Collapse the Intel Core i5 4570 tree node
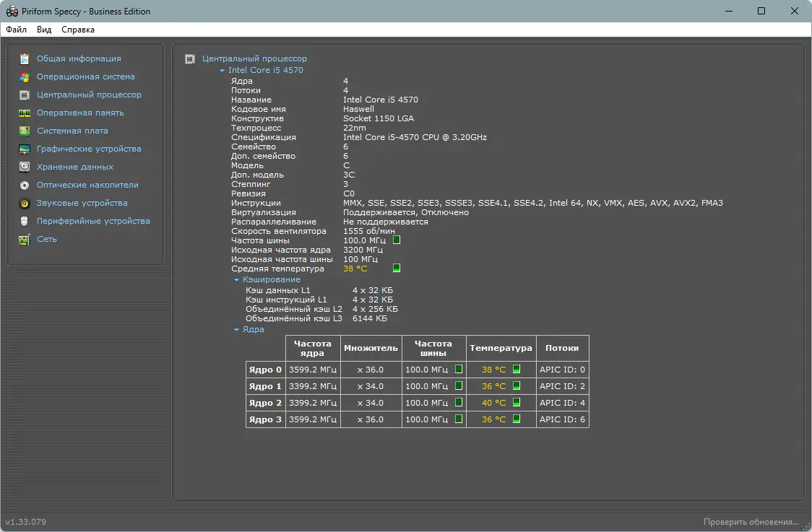The height and width of the screenshot is (532, 812). [223, 71]
